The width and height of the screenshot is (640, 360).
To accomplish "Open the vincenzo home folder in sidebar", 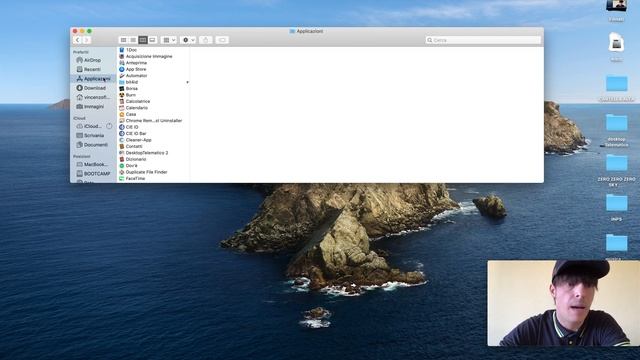I will click(93, 97).
